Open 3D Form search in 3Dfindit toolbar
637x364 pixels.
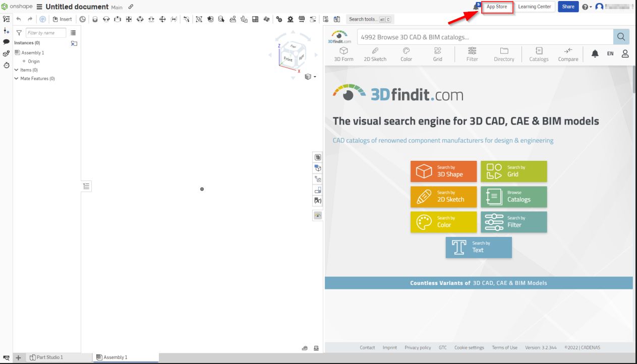click(x=343, y=54)
